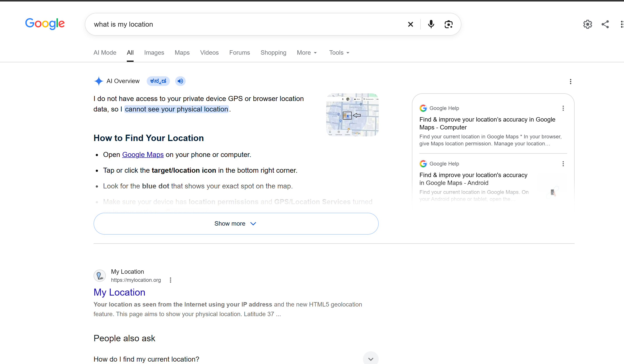
Task: Click the My Location site favicon
Action: pos(99,276)
